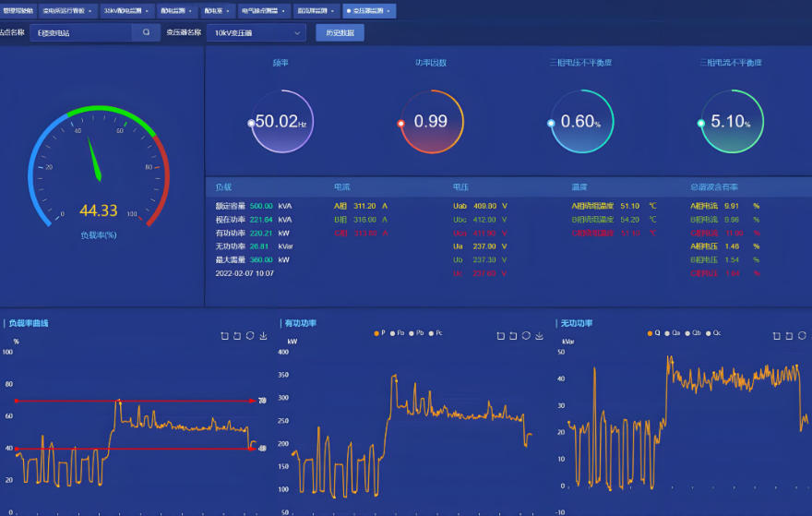812x516 pixels.
Task: Open the first management cockpit tab
Action: pyautogui.click(x=18, y=11)
